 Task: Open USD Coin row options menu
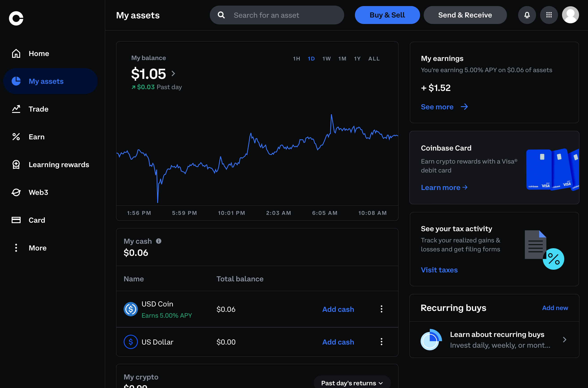pyautogui.click(x=382, y=309)
